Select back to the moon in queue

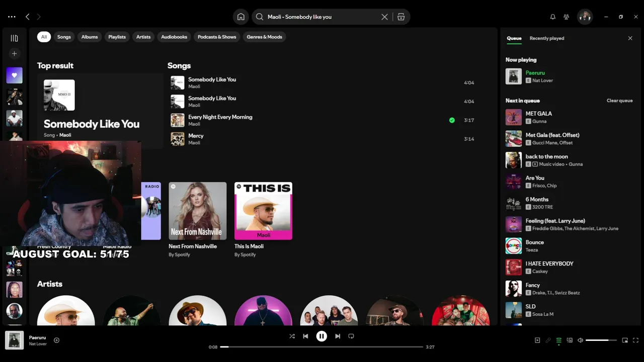coord(570,160)
